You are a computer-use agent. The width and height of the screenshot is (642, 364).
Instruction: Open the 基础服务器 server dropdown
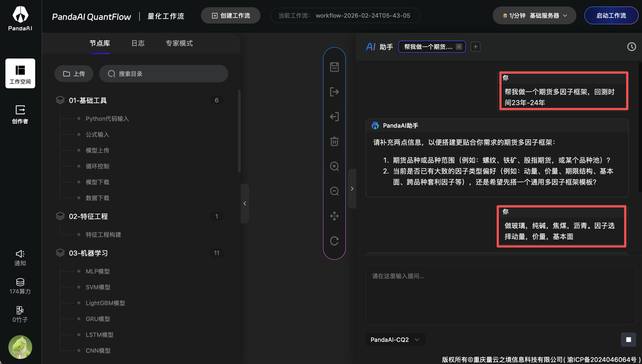pos(534,15)
